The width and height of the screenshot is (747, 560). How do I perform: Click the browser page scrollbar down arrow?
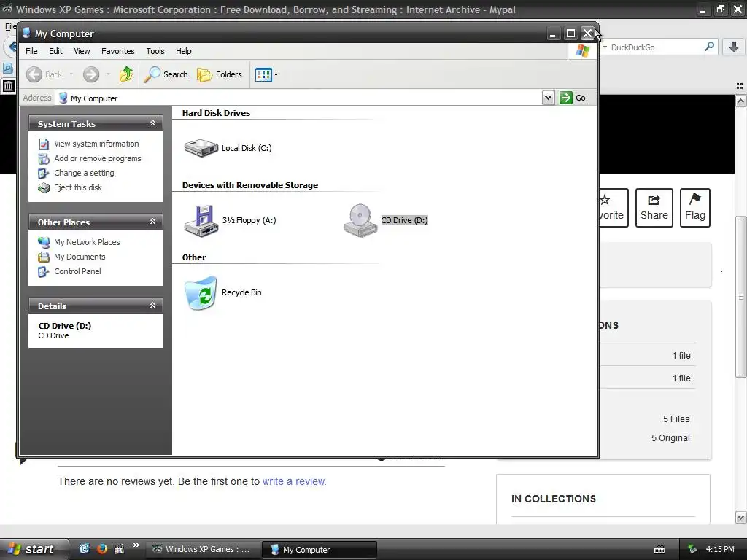741,517
